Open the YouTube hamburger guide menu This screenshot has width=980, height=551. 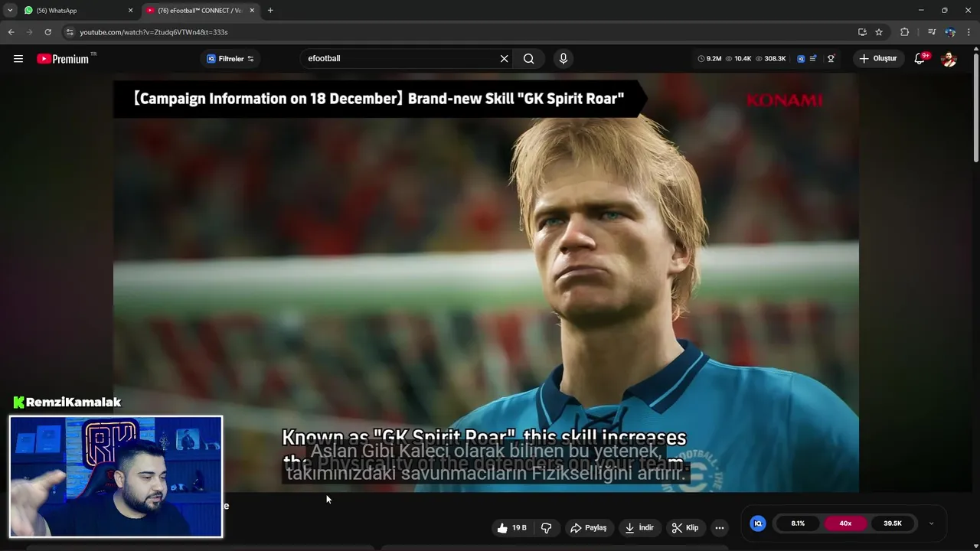click(x=18, y=59)
